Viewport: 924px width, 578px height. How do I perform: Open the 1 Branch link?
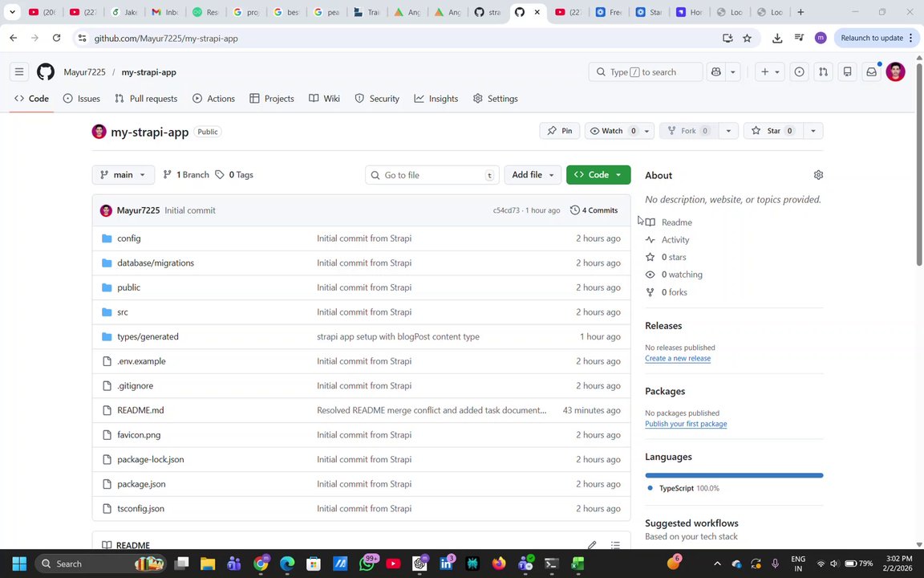186,174
